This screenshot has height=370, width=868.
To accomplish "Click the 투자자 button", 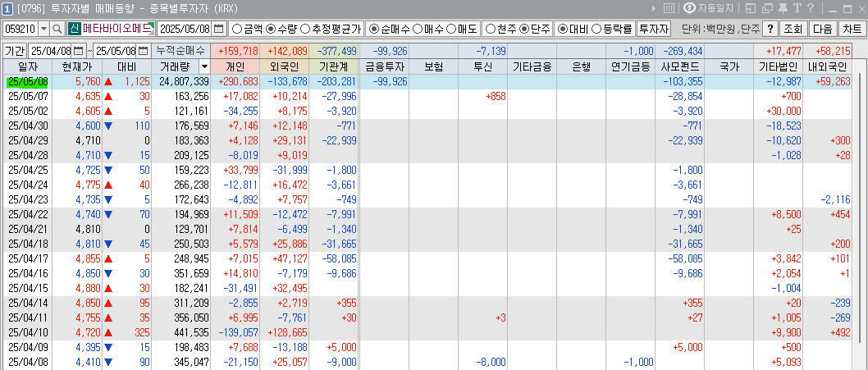I will pyautogui.click(x=654, y=29).
